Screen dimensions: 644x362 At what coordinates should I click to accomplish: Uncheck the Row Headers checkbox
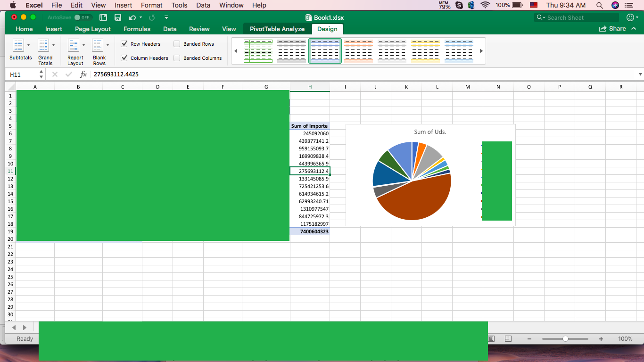point(124,44)
